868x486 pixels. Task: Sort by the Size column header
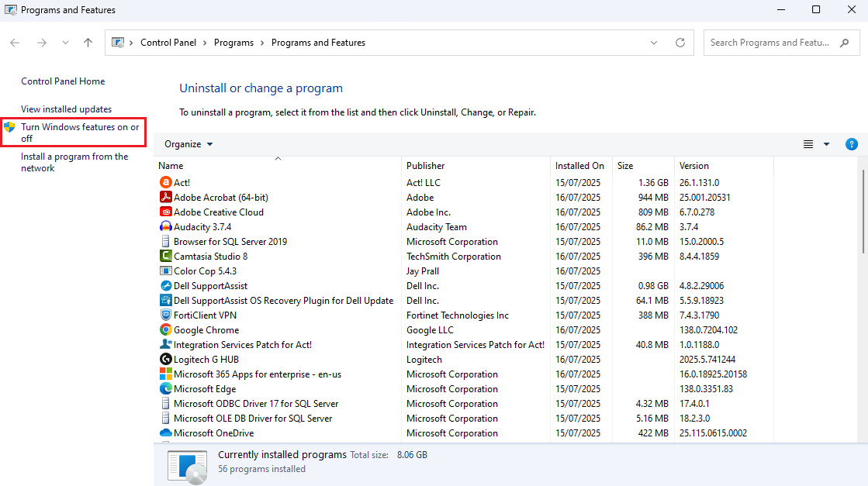tap(643, 165)
